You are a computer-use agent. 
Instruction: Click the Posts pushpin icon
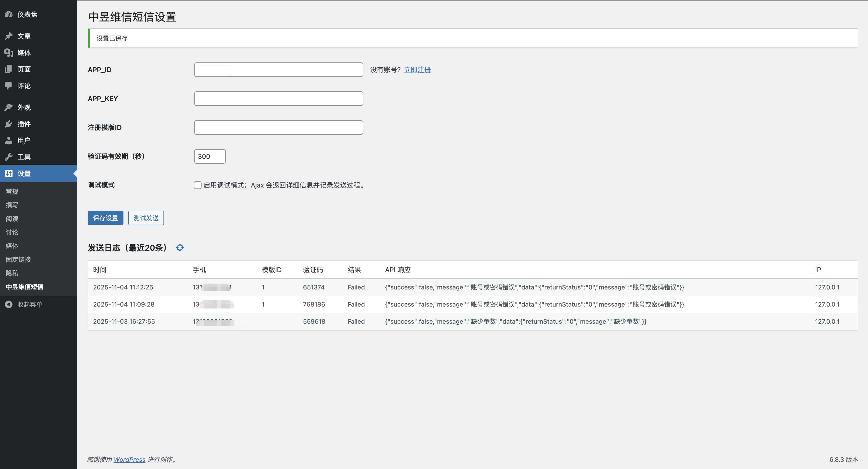(9, 36)
